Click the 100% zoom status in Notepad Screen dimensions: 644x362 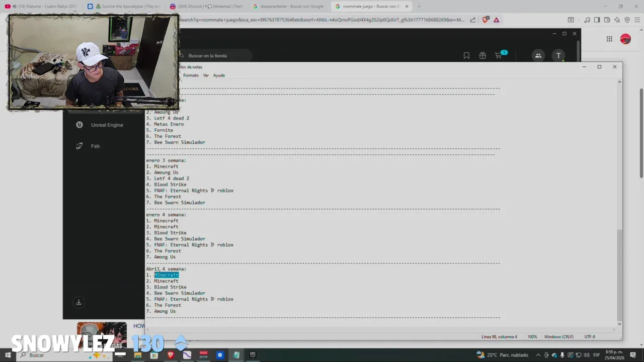coord(532,337)
